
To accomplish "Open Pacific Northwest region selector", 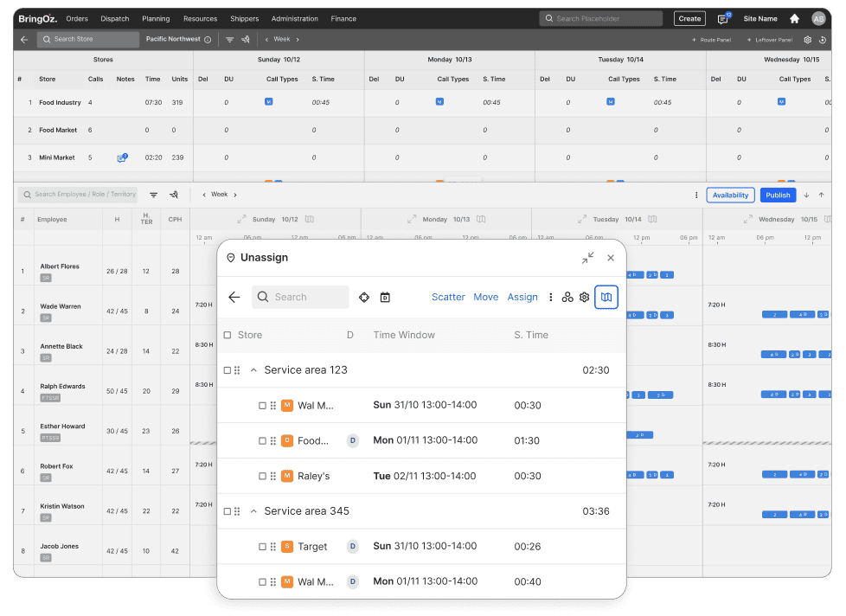I will 173,39.
